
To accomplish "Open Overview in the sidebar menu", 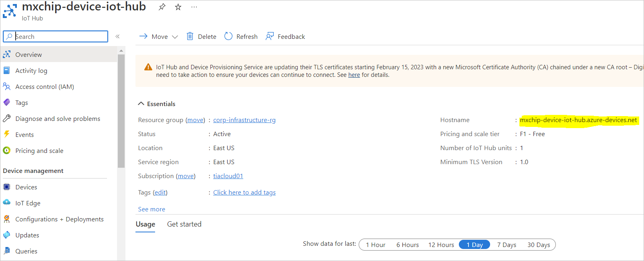I will pos(59,54).
